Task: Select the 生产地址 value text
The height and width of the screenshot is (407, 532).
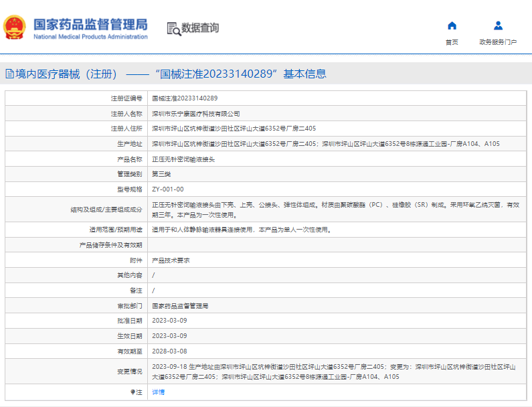Action: pos(326,144)
